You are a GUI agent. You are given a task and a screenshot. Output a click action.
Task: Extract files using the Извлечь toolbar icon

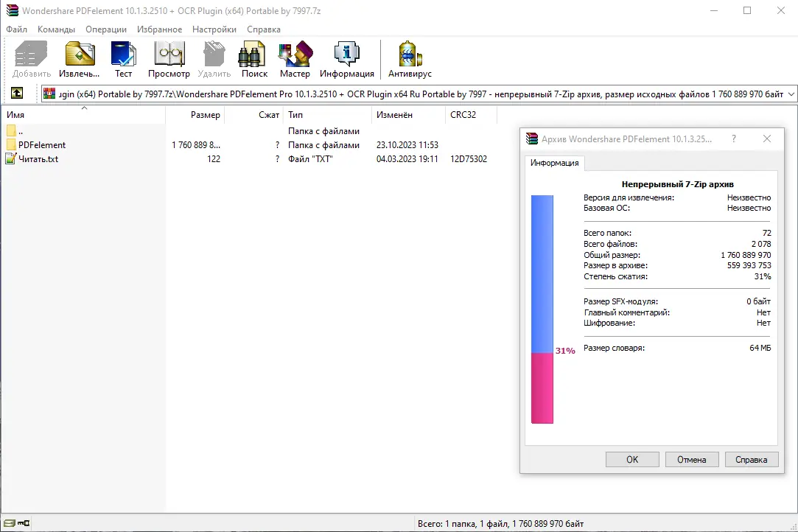[x=78, y=59]
